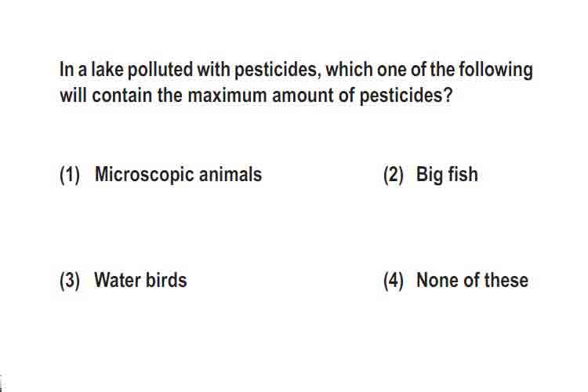Image resolution: width=588 pixels, height=392 pixels.
Task: Click option number (4) label
Action: [394, 281]
